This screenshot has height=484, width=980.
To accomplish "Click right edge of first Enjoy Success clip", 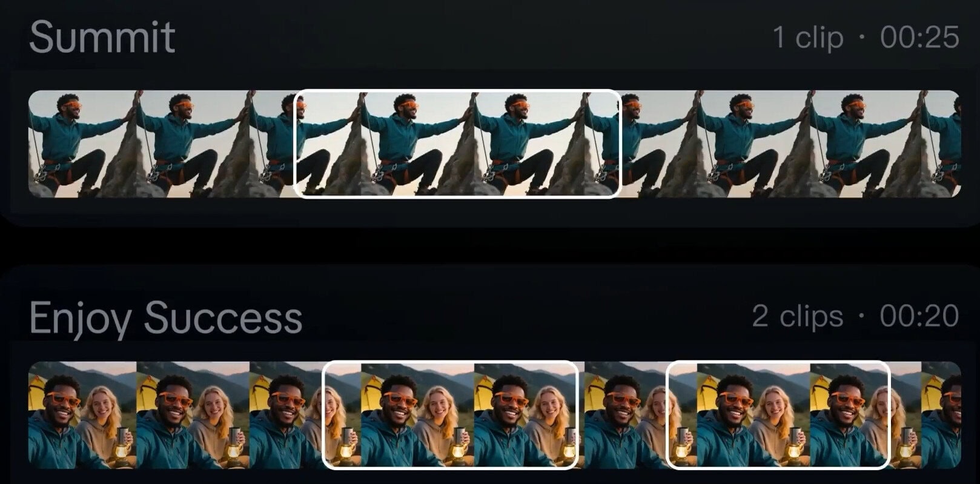I will coord(578,415).
